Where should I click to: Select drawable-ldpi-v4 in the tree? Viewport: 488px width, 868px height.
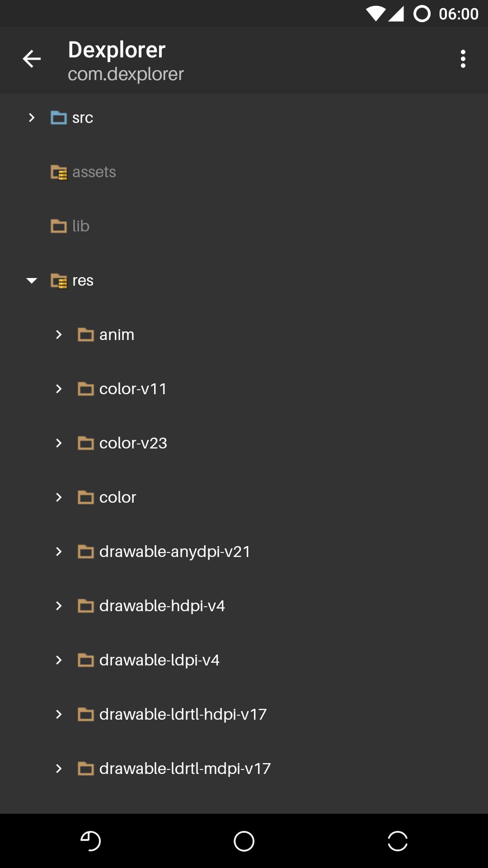(x=159, y=660)
